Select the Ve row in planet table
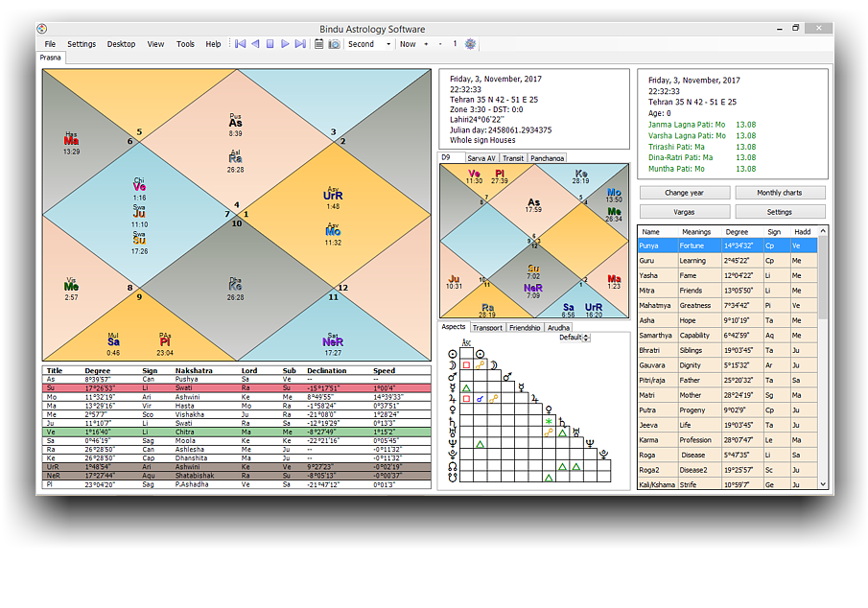Image resolution: width=868 pixels, height=608 pixels. coord(237,432)
